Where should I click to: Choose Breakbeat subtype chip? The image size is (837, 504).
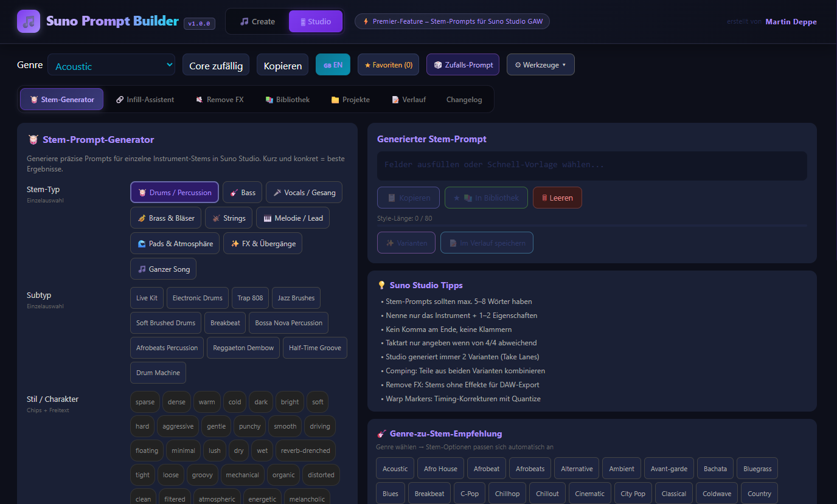pos(225,323)
